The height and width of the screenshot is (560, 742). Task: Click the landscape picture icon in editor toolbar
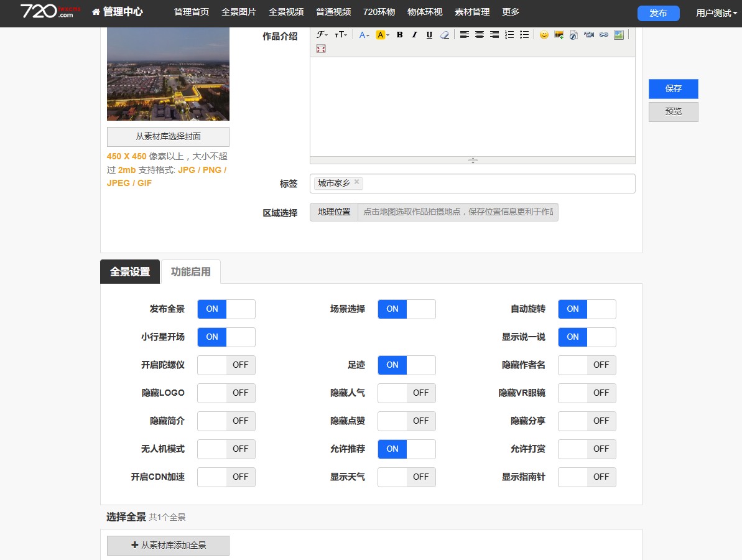point(618,35)
